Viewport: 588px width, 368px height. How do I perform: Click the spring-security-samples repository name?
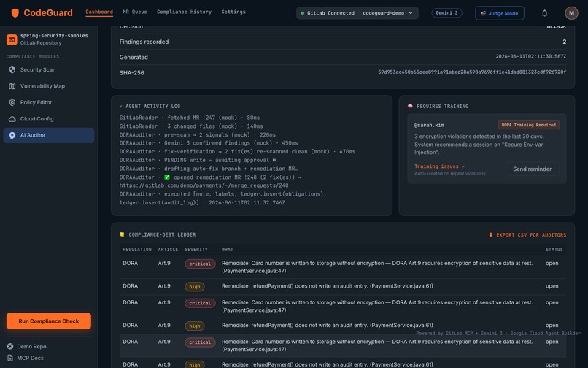click(x=54, y=36)
